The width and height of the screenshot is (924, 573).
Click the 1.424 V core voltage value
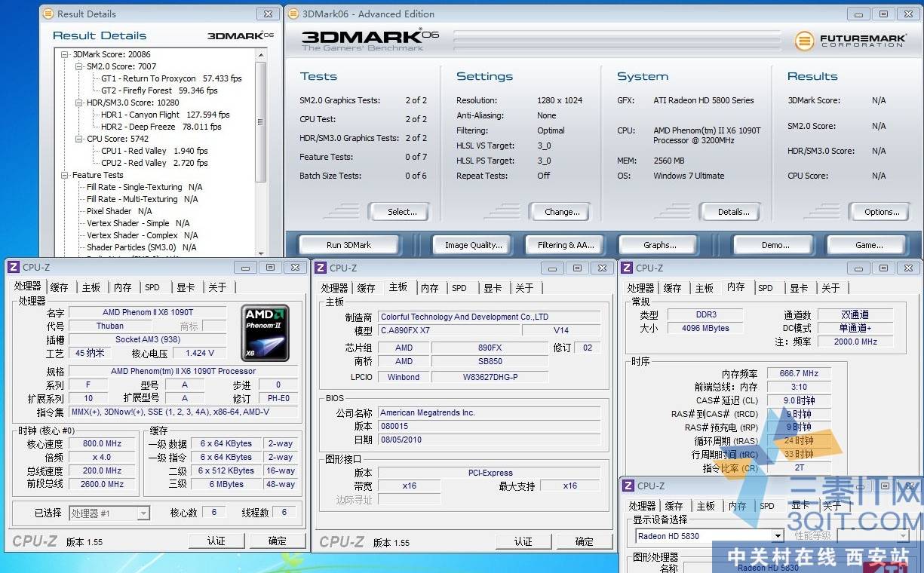(200, 353)
